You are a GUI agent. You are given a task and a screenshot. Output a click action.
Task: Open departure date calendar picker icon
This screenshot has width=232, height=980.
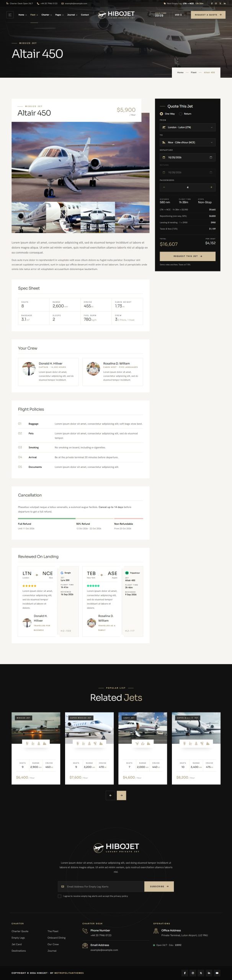coord(211,157)
